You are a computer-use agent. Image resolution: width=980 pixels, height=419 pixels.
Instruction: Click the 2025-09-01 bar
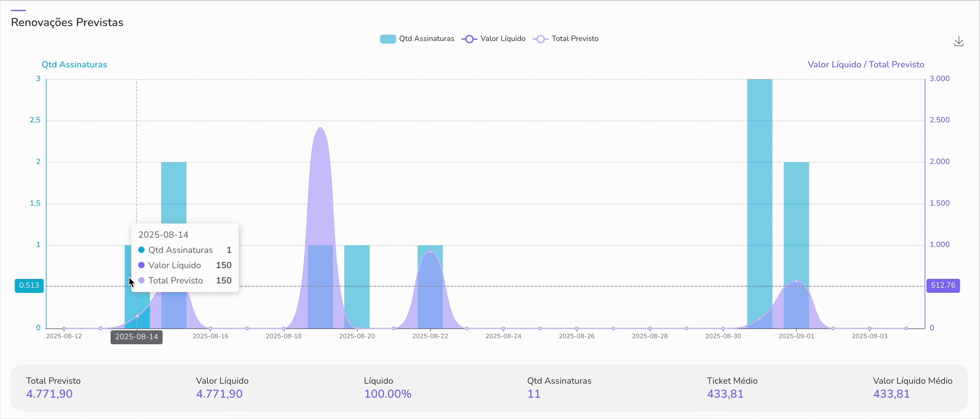coord(796,221)
